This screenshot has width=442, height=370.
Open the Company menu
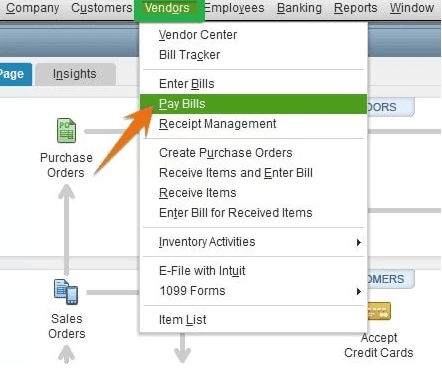[32, 8]
